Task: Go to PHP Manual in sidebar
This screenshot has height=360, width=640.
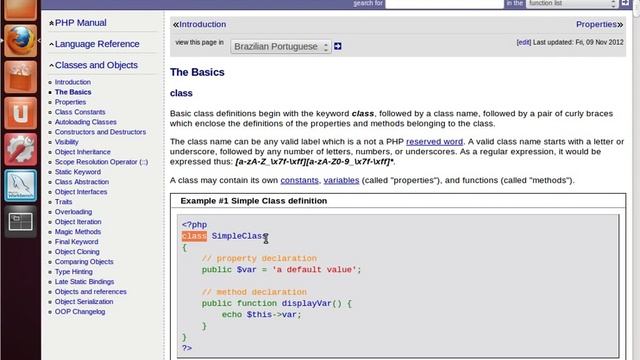Action: pos(80,23)
